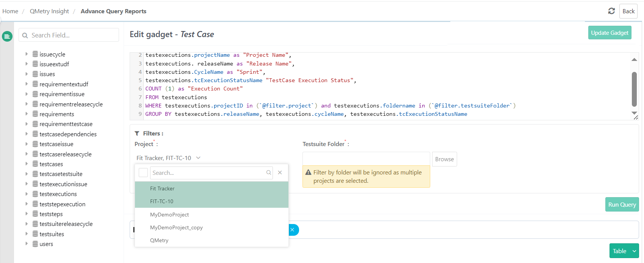Click the WHERE clause line in editor
Image resolution: width=644 pixels, height=263 pixels.
point(331,106)
